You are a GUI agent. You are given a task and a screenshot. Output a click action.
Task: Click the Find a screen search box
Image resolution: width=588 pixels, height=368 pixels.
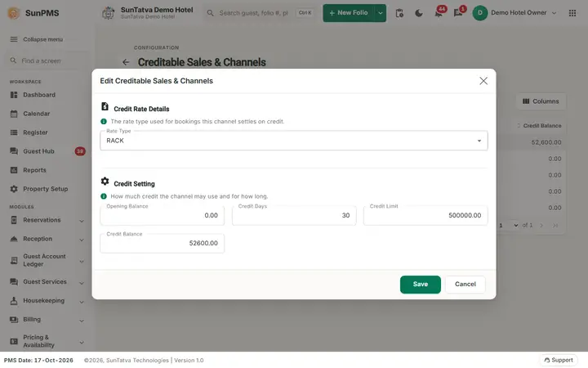[46, 61]
